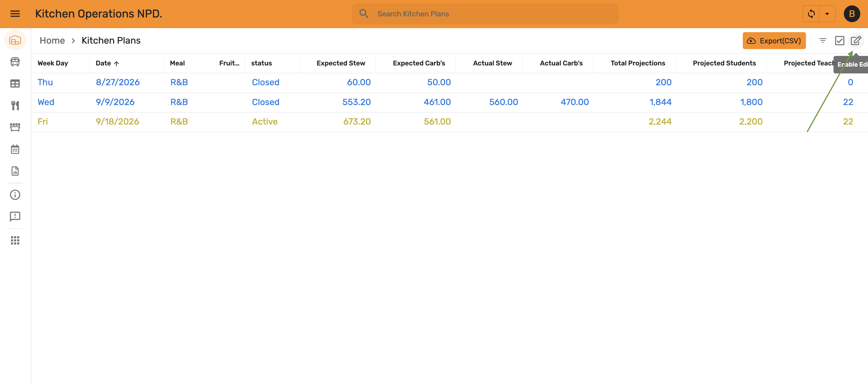Image resolution: width=868 pixels, height=384 pixels.
Task: Open the apps grid sidebar icon
Action: [x=15, y=240]
